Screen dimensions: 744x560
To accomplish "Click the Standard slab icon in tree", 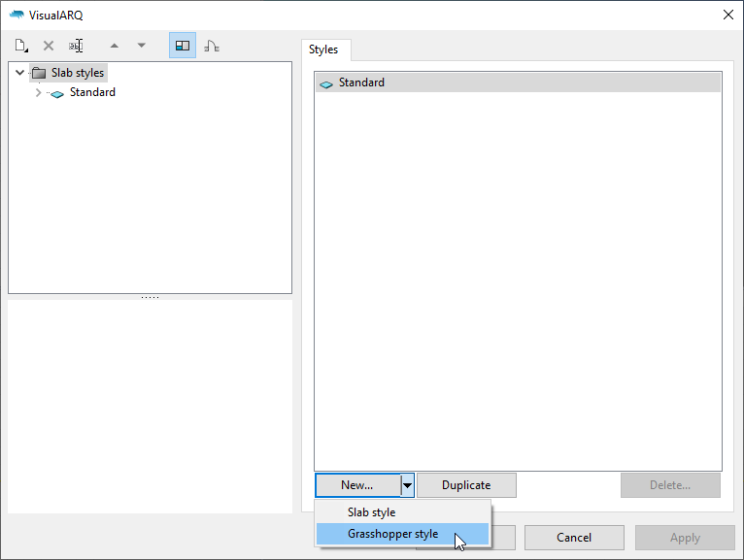I will point(57,93).
